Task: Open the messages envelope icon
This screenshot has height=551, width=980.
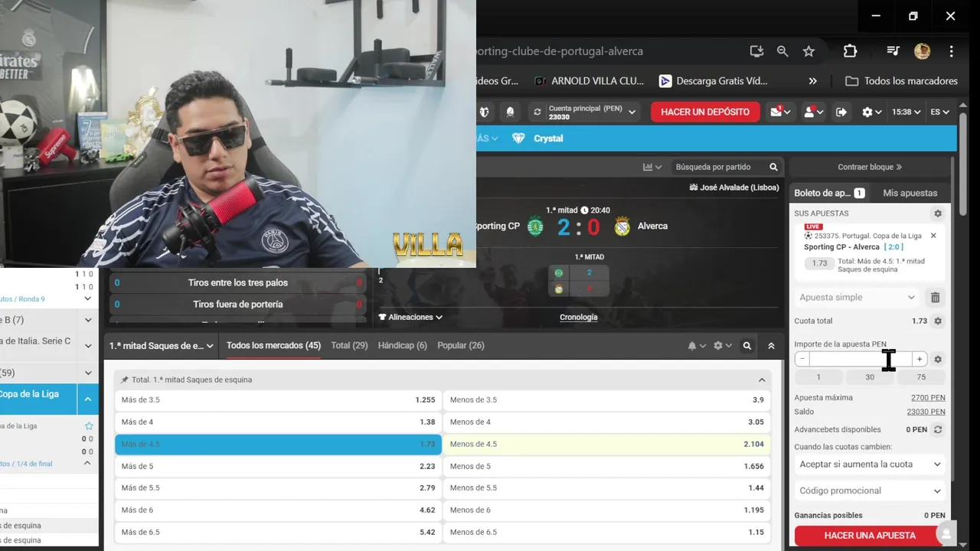Action: (x=780, y=112)
